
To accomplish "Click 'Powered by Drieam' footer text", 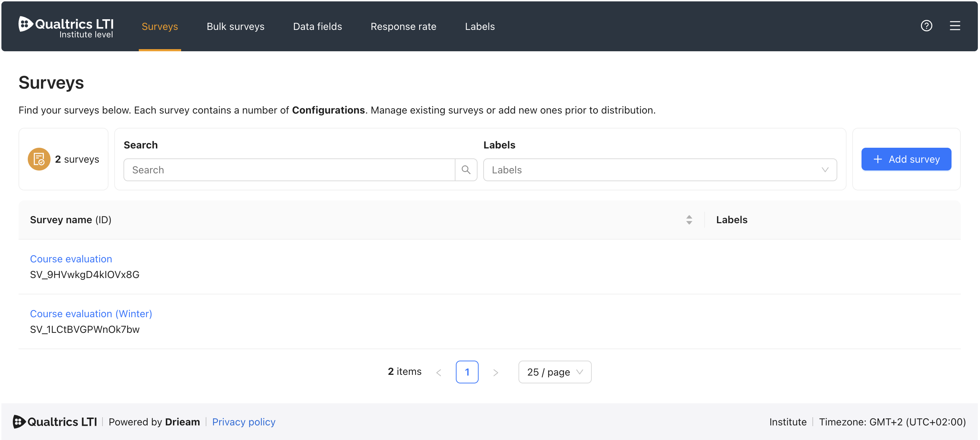I will 154,422.
